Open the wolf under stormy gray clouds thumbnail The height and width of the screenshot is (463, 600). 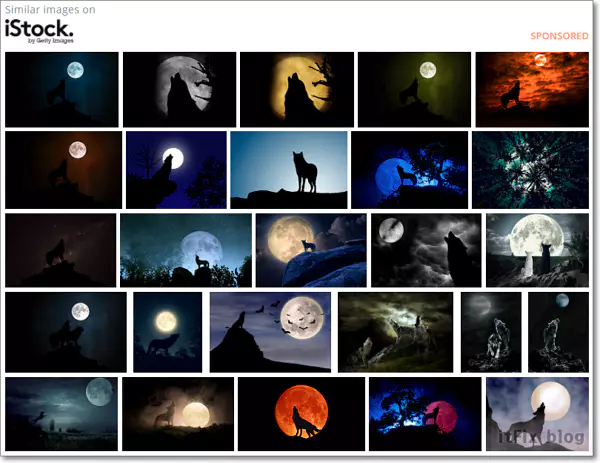click(x=426, y=250)
